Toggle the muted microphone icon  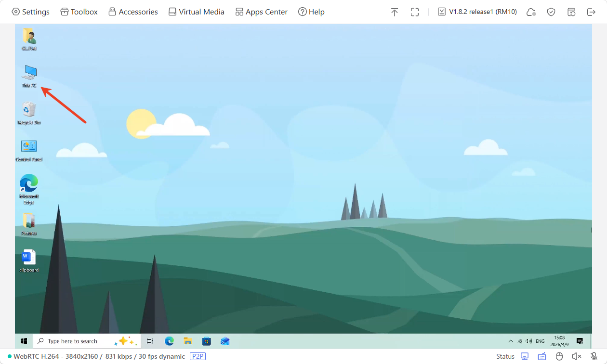(x=594, y=356)
